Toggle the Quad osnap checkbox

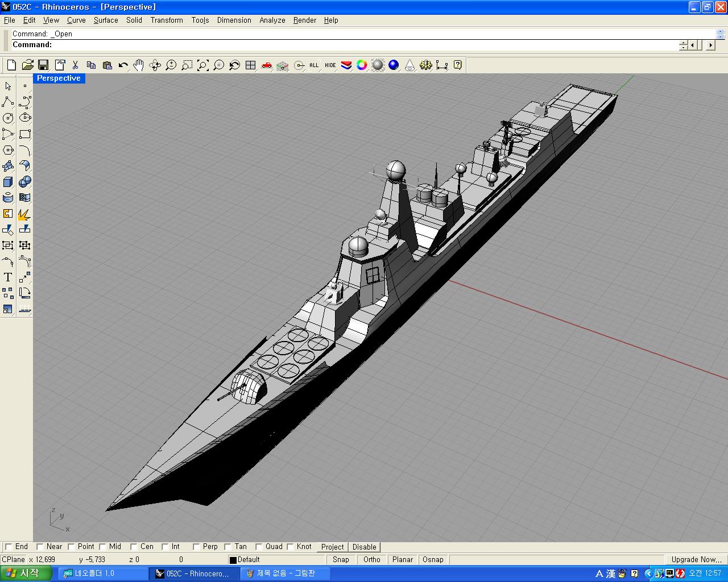259,547
